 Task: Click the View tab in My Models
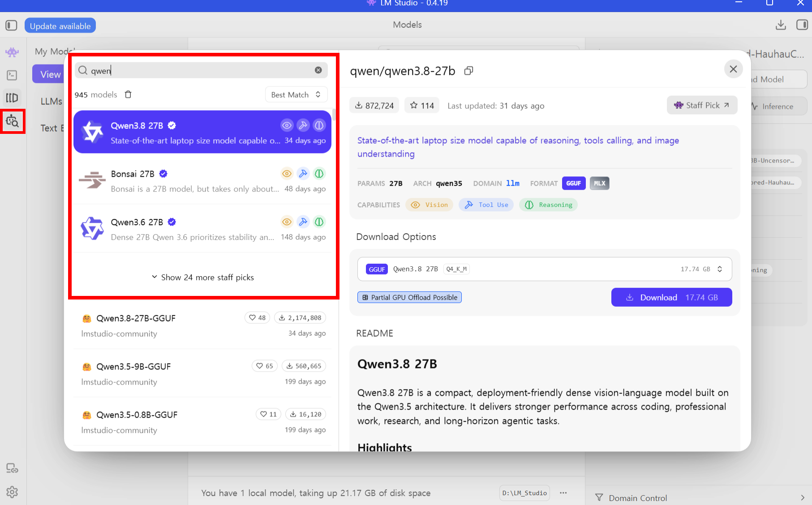pos(49,74)
